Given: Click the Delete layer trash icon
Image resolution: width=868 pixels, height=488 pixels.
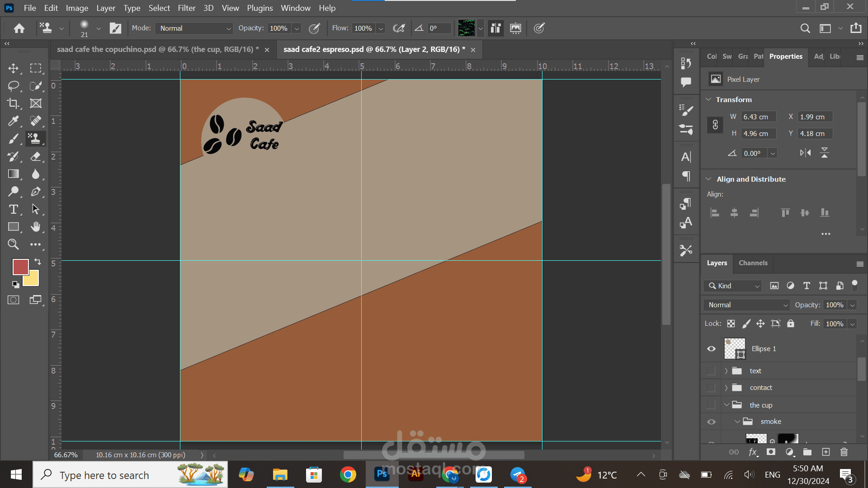Looking at the screenshot, I should [844, 452].
